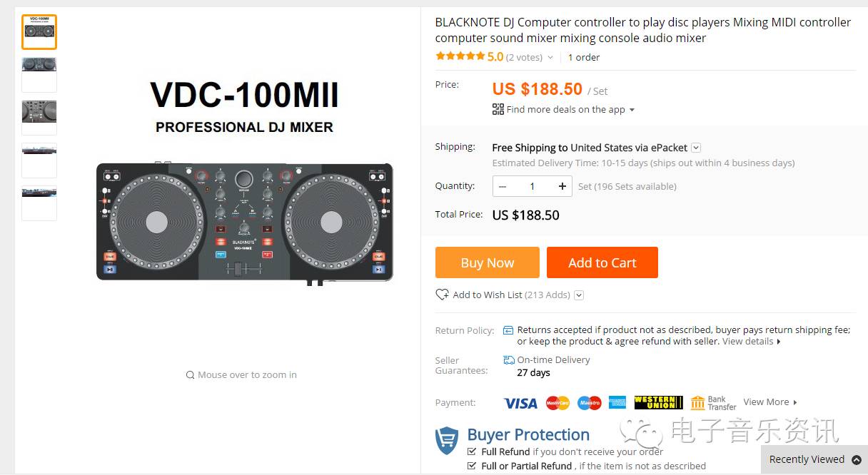868x475 pixels.
Task: Click the Buyer Protection shield icon
Action: coord(447,440)
